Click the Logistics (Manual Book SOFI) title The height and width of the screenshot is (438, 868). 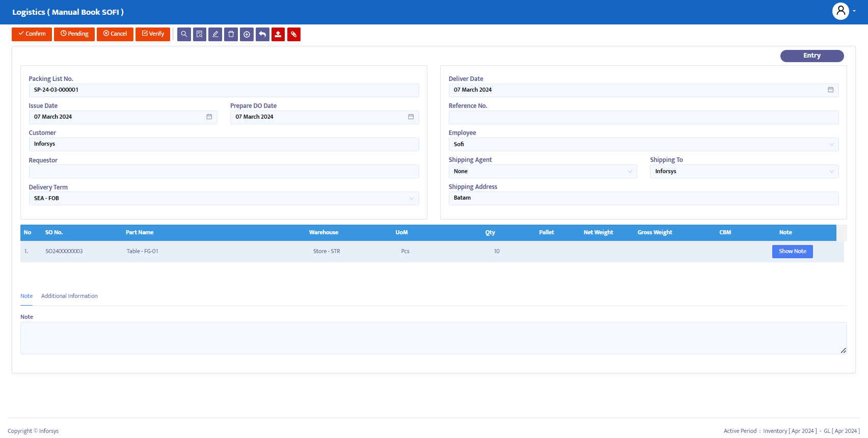point(68,12)
